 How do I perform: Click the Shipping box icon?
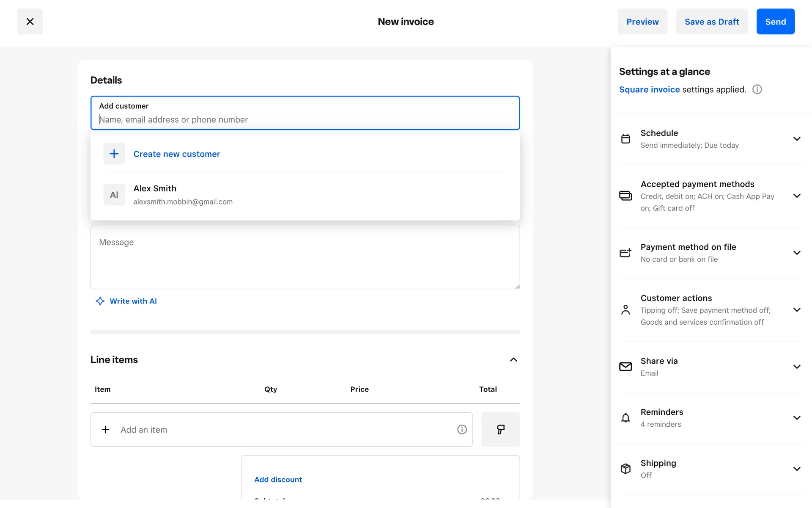tap(625, 469)
